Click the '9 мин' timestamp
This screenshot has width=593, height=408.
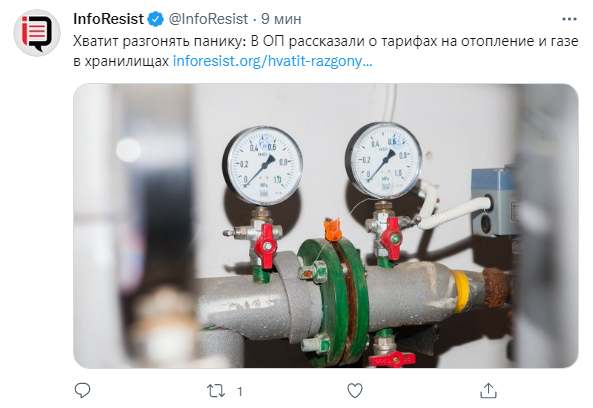point(281,19)
